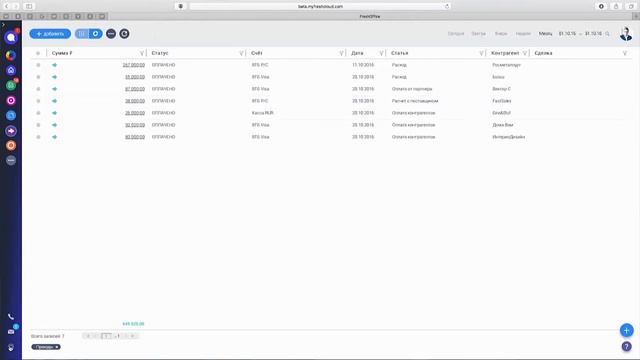Open the Дата column filter
This screenshot has height=360, width=640.
[382, 53]
